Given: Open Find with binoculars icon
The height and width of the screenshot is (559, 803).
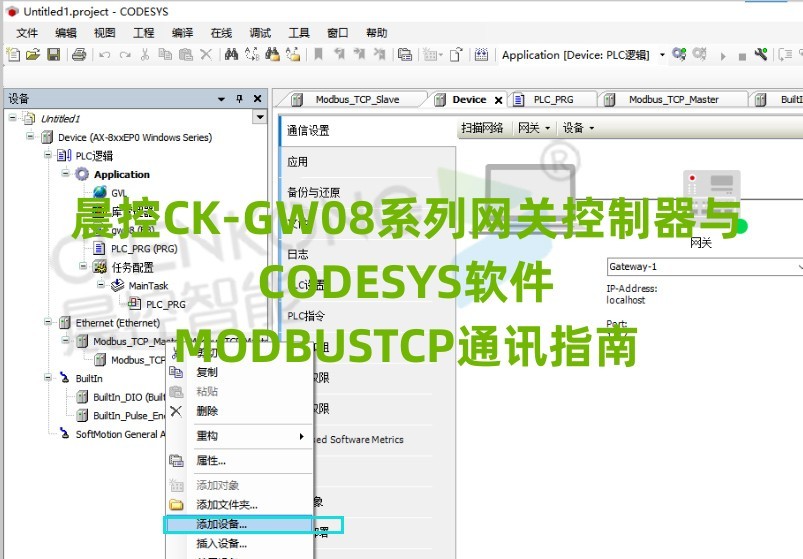Looking at the screenshot, I should point(231,54).
